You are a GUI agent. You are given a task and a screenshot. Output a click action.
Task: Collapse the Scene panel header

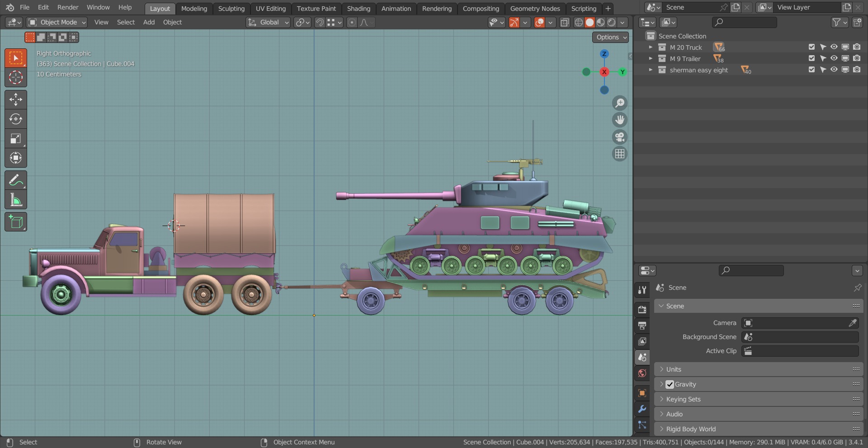759,306
